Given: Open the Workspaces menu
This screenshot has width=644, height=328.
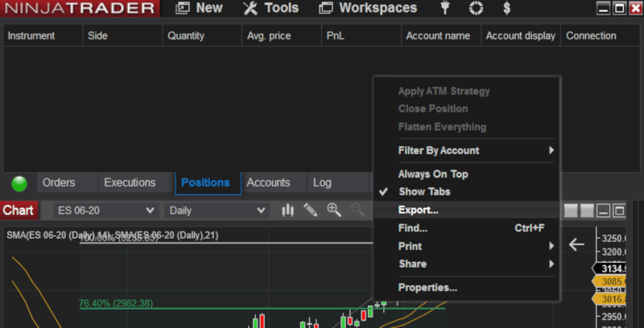Looking at the screenshot, I should click(x=368, y=9).
